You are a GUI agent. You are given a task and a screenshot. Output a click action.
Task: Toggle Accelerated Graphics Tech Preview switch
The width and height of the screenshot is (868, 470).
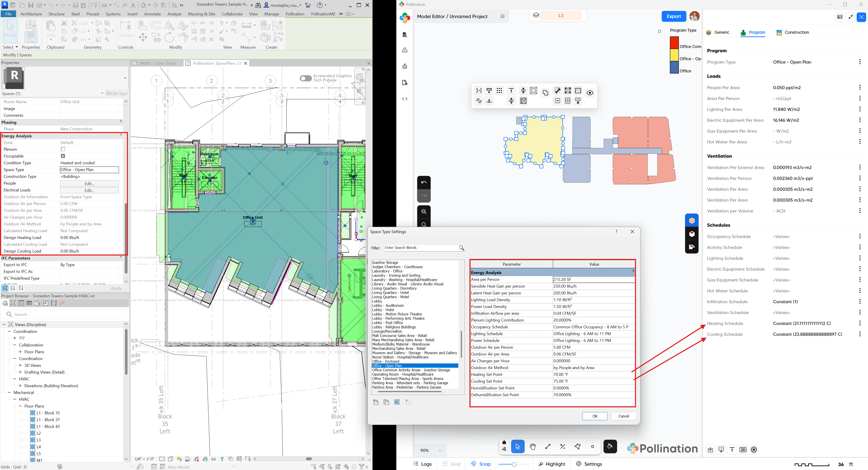coord(306,78)
